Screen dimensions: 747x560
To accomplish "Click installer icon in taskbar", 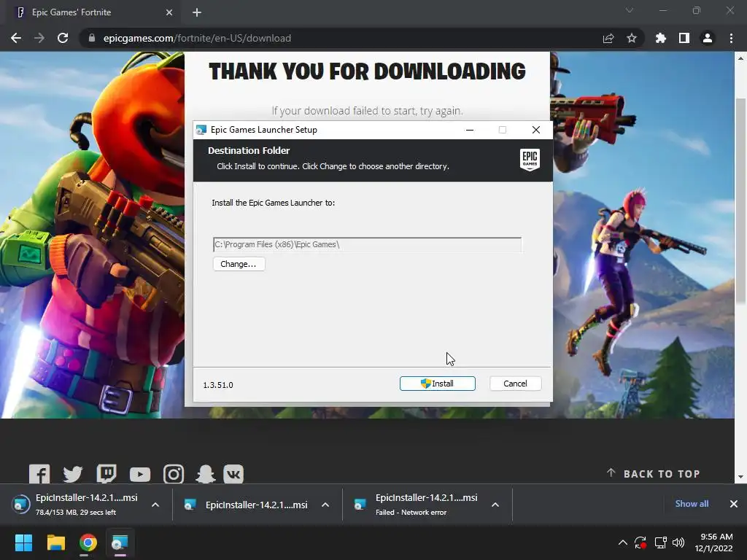I will pos(120,542).
